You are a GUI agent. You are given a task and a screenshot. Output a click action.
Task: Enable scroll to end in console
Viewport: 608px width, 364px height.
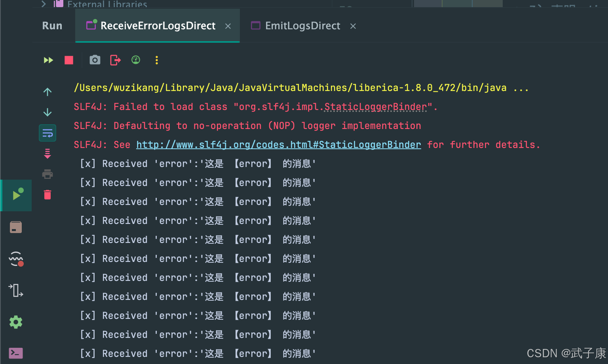(x=47, y=153)
